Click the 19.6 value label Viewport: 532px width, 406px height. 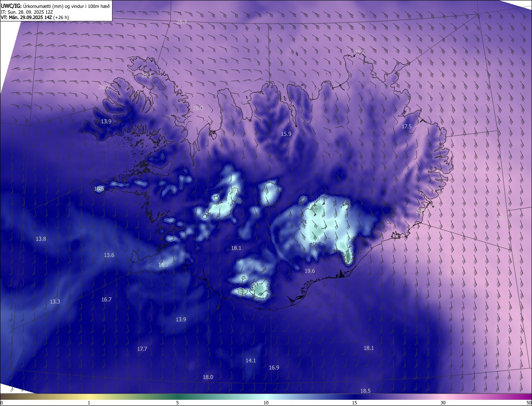310,271
